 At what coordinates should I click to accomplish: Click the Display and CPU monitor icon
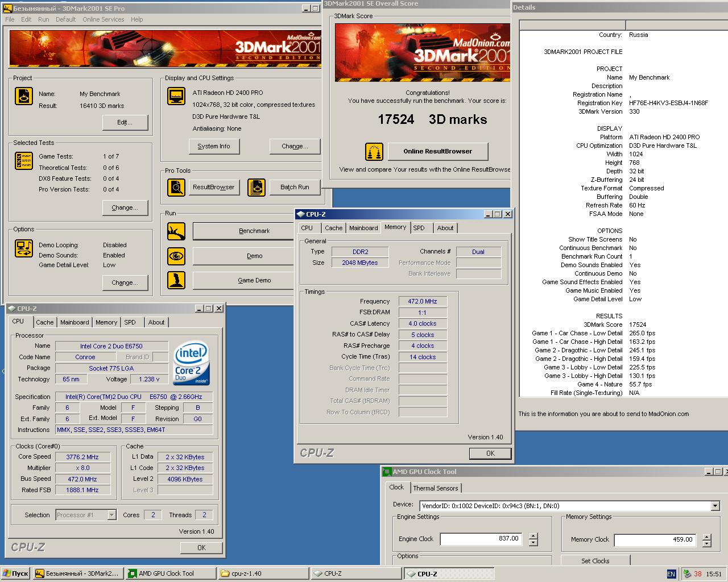(x=176, y=96)
